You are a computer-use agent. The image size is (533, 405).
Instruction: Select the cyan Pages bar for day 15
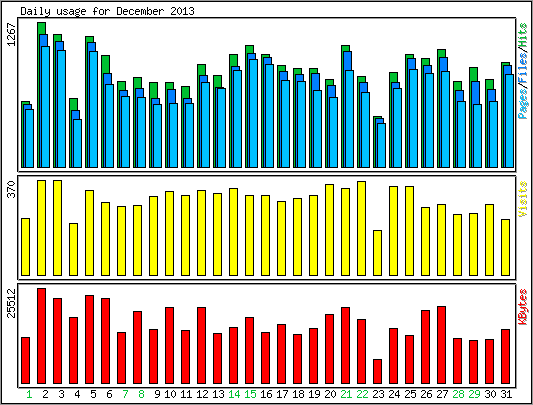(x=254, y=113)
